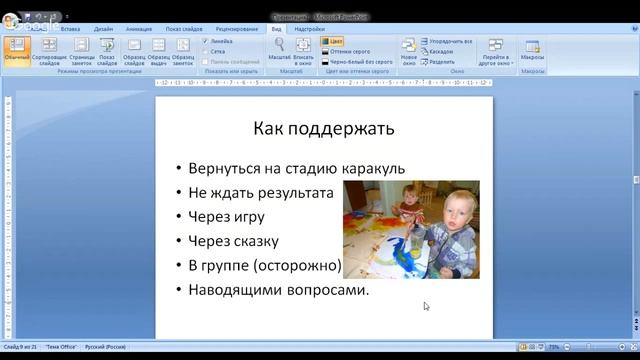Viewport: 640px width, 360px height.
Task: Open the Рецензирование tab
Action: 237,29
